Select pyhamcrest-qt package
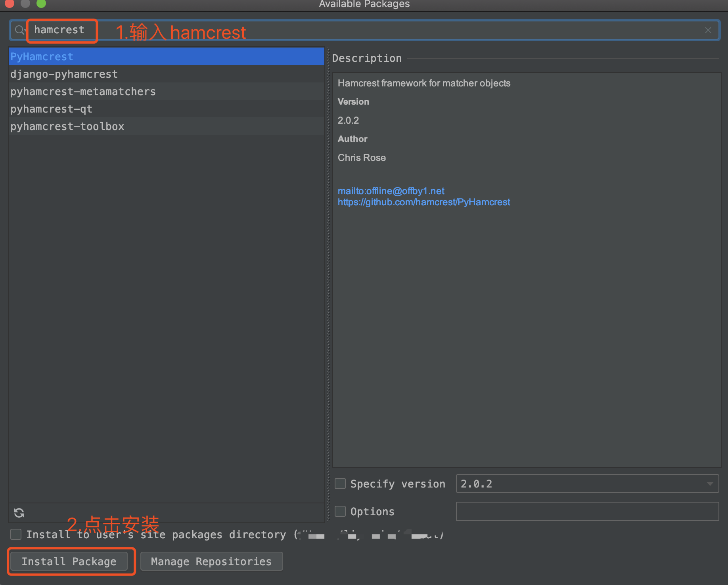 (x=167, y=109)
